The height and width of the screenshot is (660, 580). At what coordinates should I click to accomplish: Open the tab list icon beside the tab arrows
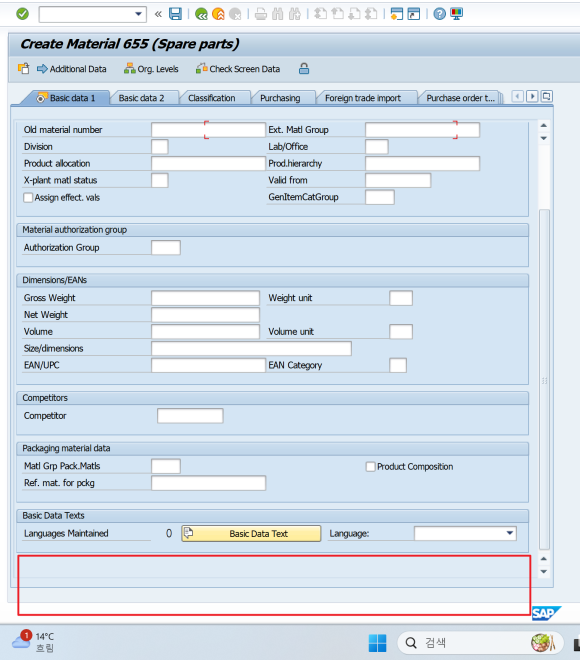[546, 97]
